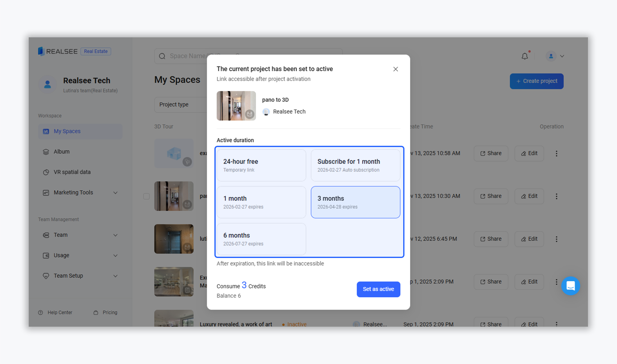This screenshot has height=364, width=617.
Task: Open the chat support bubble icon
Action: (x=570, y=286)
